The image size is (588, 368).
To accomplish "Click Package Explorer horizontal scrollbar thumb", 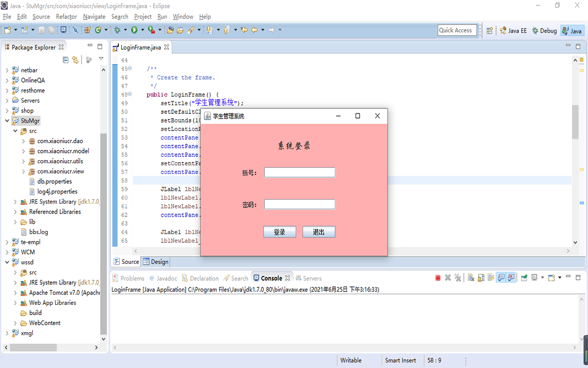I will [33, 347].
